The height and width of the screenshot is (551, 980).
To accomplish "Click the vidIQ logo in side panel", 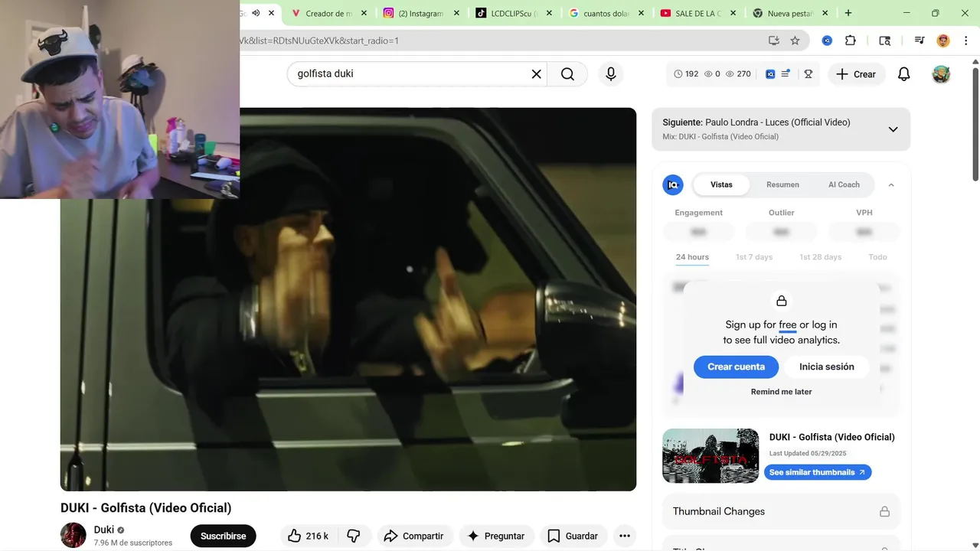I will [673, 184].
